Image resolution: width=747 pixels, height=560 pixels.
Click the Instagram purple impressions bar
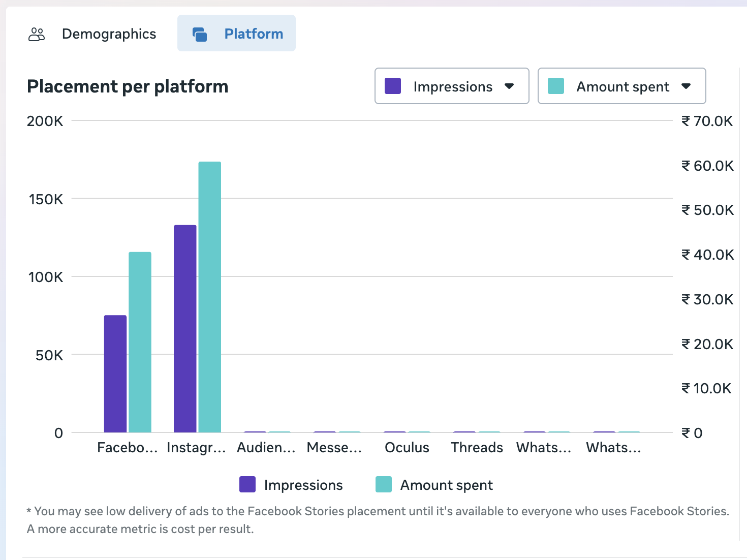pyautogui.click(x=185, y=329)
